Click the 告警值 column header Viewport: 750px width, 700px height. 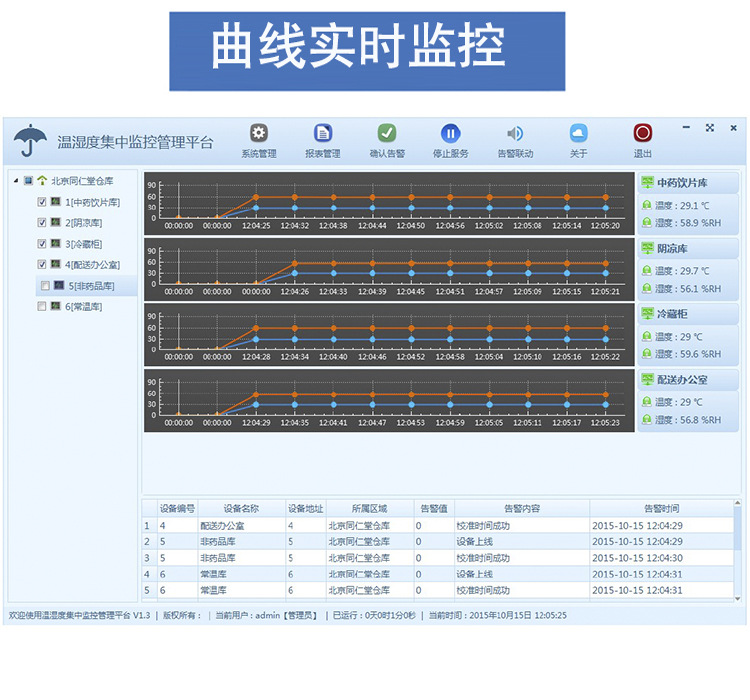coord(434,509)
